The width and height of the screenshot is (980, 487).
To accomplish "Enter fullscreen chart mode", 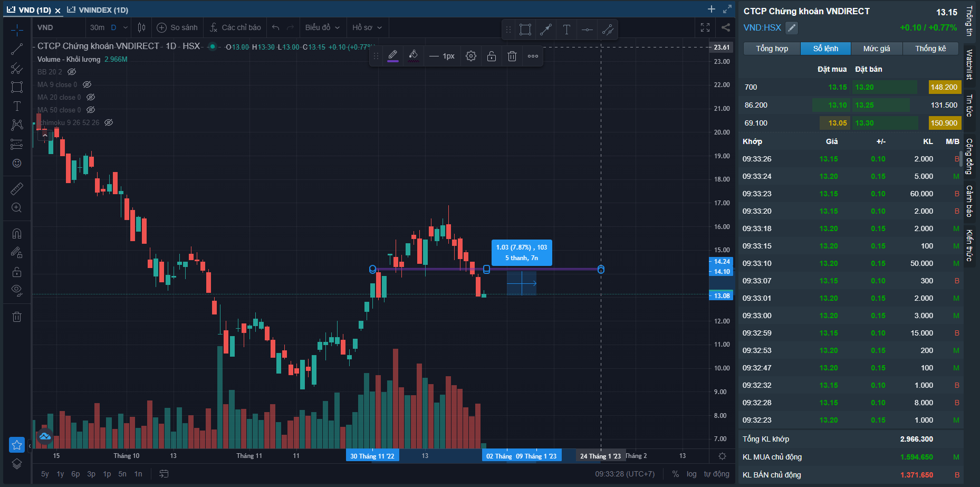I will pos(705,27).
